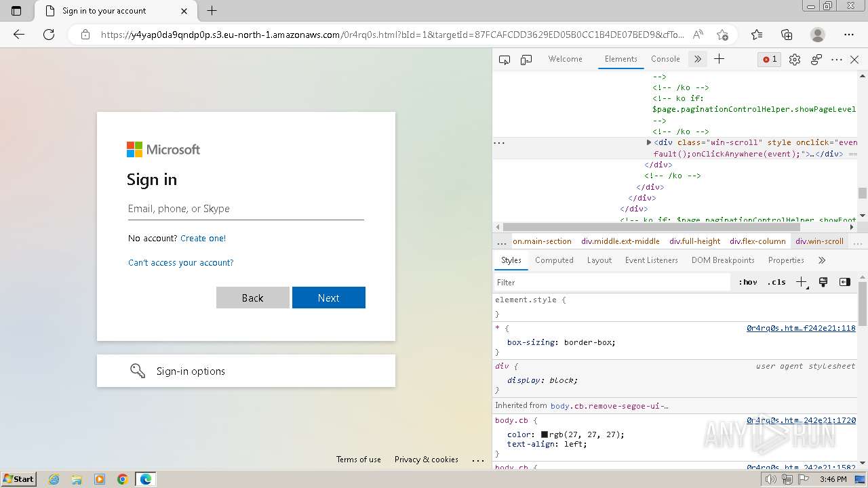868x488 pixels.
Task: Open the errors counter badge
Action: click(x=770, y=59)
